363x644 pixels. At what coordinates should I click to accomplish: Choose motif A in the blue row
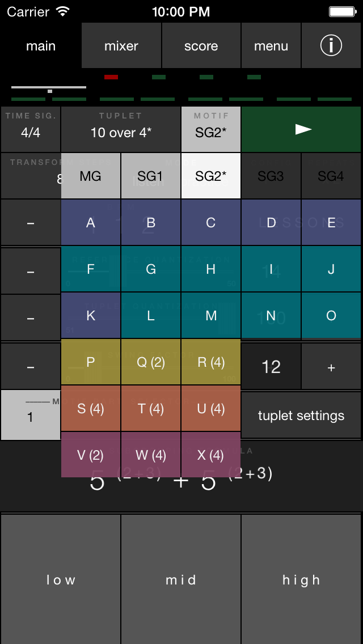(x=91, y=223)
